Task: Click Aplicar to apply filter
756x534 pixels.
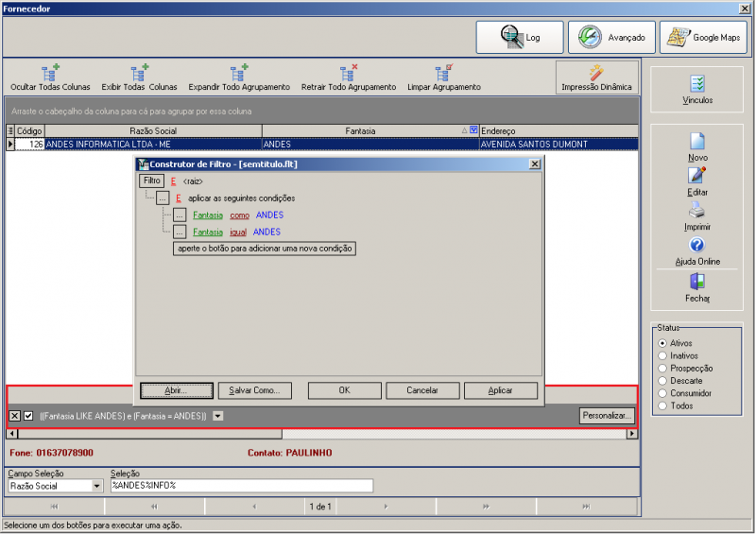Action: (501, 390)
